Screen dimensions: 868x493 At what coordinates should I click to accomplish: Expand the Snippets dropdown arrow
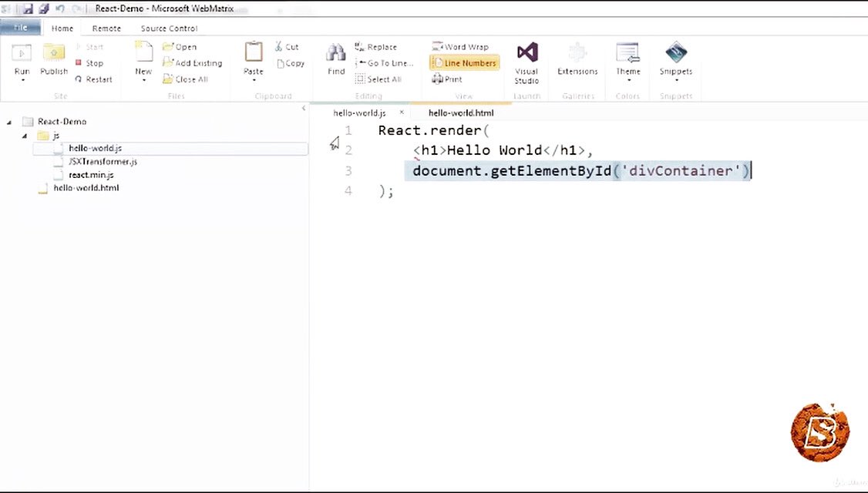676,81
